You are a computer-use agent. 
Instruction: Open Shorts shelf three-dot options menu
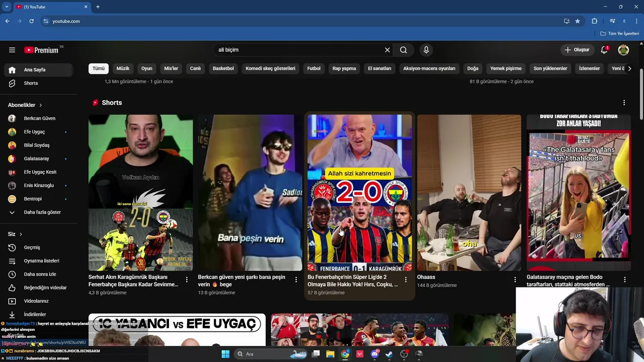[x=624, y=103]
